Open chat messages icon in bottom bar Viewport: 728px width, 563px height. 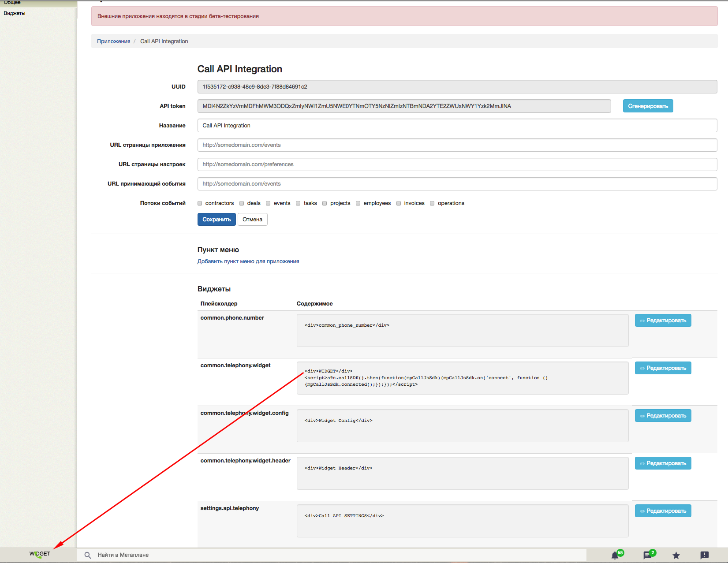click(647, 556)
